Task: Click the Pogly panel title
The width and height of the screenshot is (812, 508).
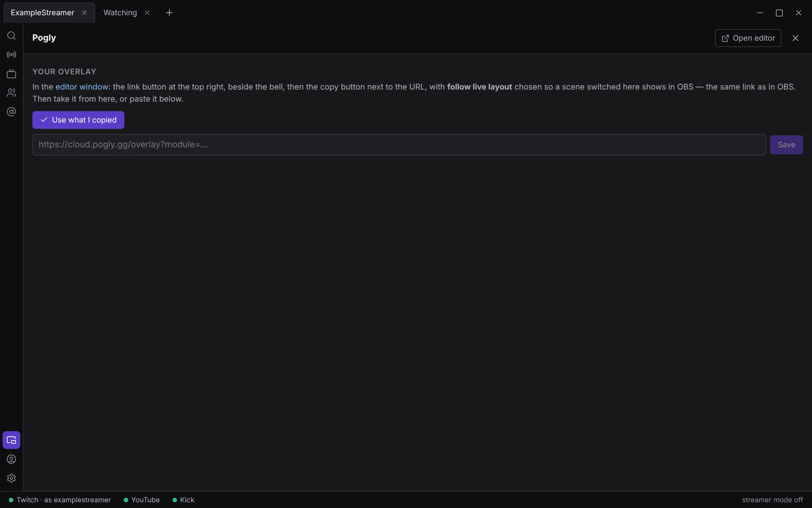Action: (44, 38)
